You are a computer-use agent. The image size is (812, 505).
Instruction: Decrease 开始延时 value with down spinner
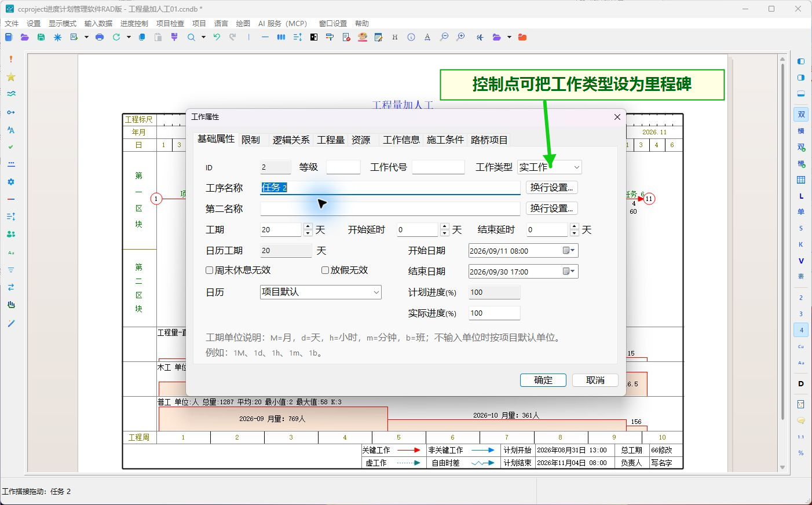point(445,233)
